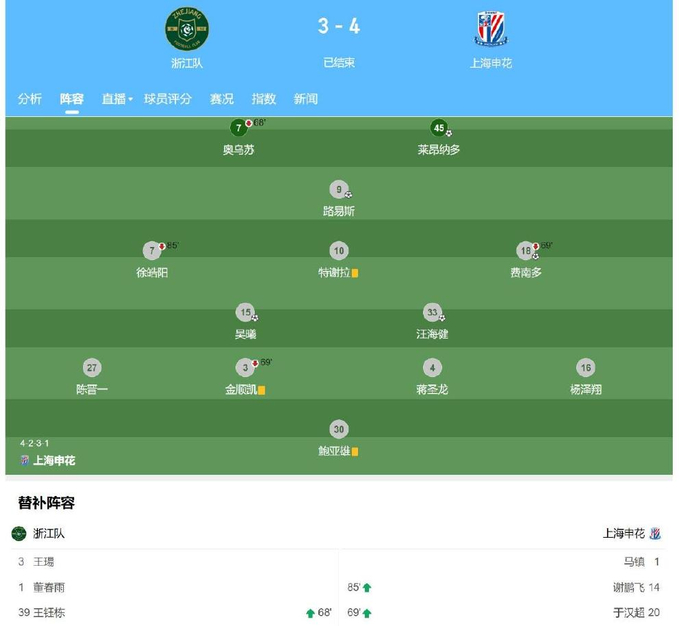Select player number 16 杨泽翔 circle
The width and height of the screenshot is (700, 626).
tap(586, 368)
